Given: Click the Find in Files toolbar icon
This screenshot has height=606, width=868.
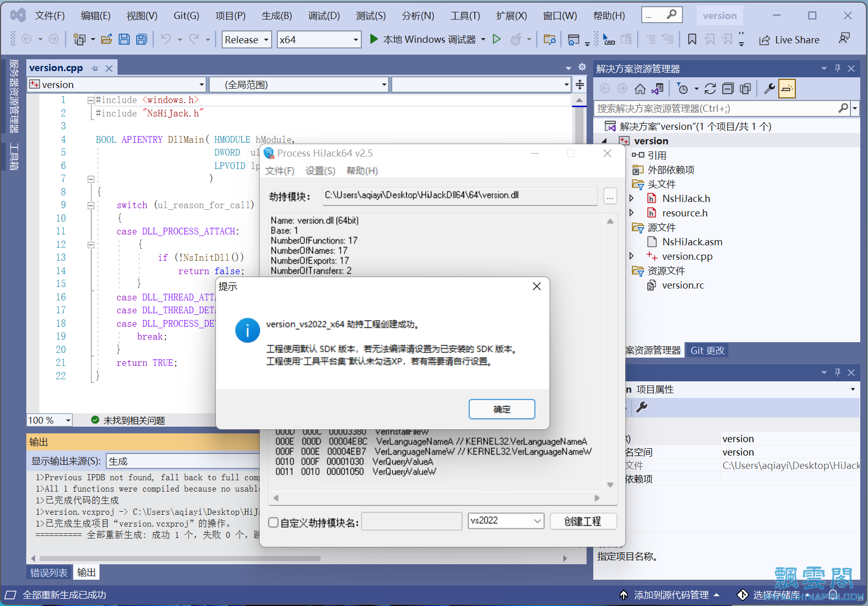Looking at the screenshot, I should coord(550,39).
